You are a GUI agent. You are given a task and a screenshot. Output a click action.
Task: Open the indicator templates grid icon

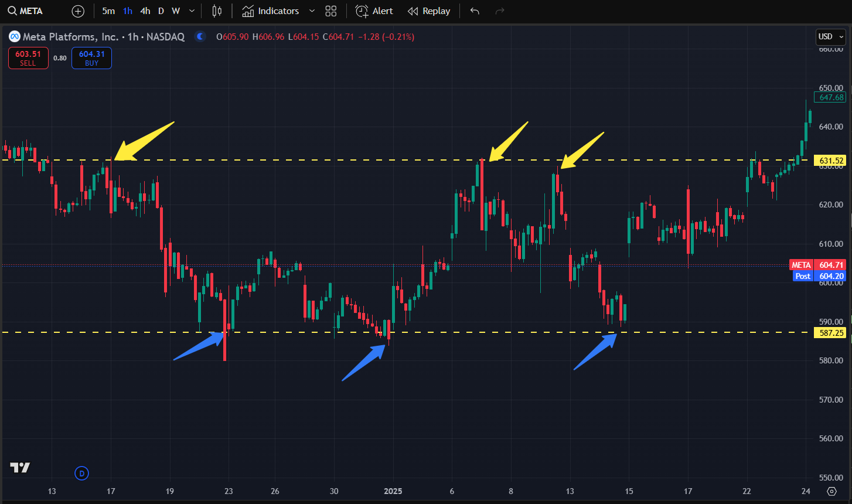tap(331, 11)
